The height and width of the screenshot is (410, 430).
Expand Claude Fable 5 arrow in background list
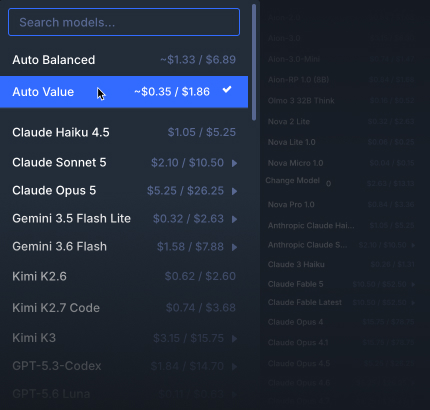point(413,284)
